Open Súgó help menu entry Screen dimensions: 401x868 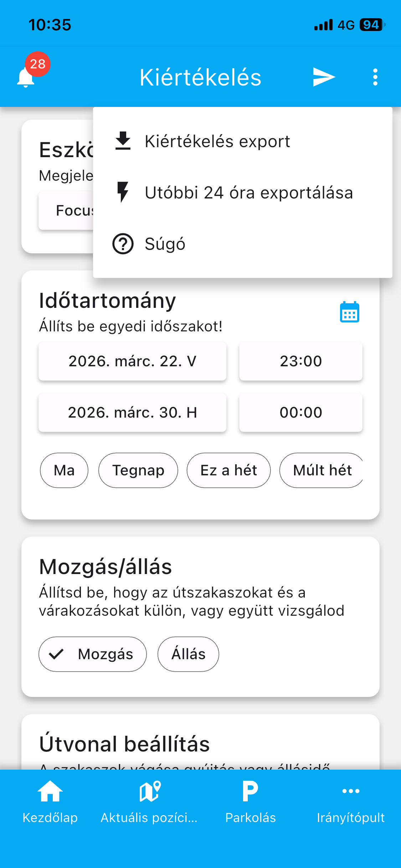click(x=165, y=244)
